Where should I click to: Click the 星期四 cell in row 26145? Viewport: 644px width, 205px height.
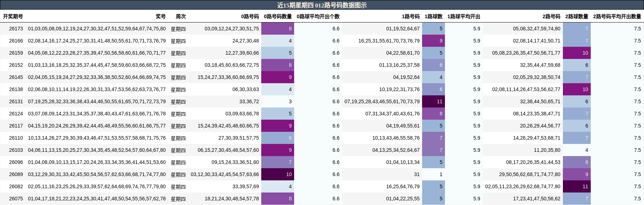click(178, 77)
